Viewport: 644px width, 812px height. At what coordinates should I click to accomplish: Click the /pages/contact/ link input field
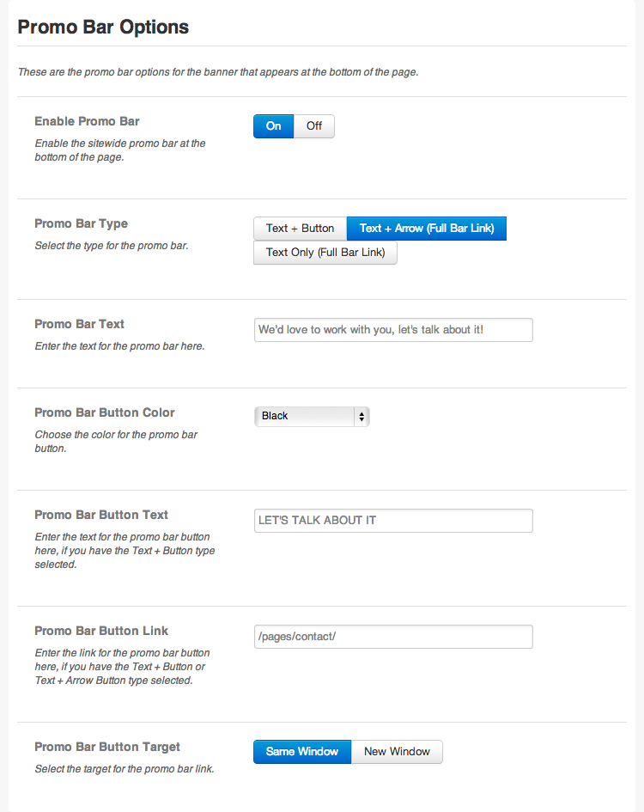click(x=393, y=637)
